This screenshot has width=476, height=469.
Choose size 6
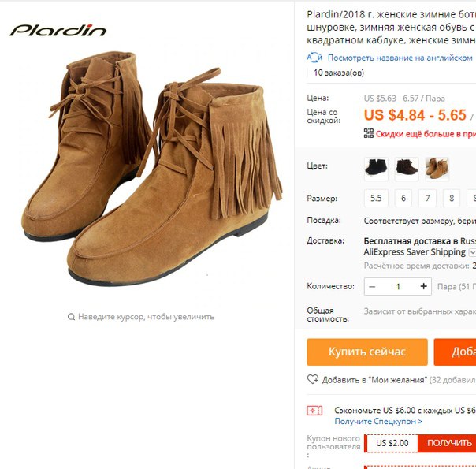click(403, 198)
